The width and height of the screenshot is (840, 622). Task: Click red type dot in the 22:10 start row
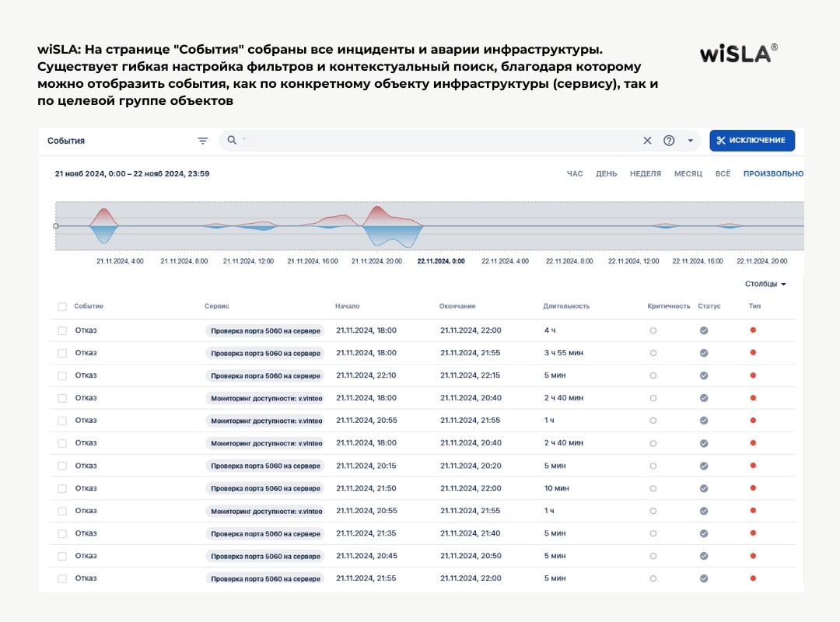(x=753, y=375)
